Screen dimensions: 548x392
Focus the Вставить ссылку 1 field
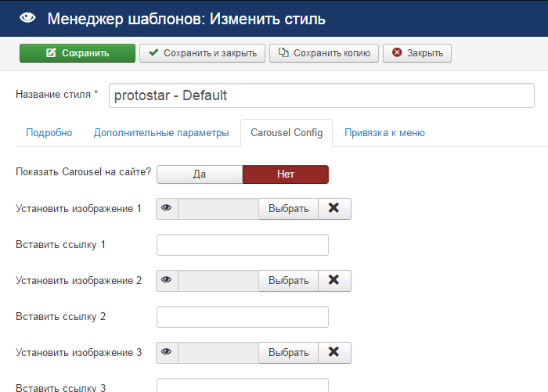[243, 245]
